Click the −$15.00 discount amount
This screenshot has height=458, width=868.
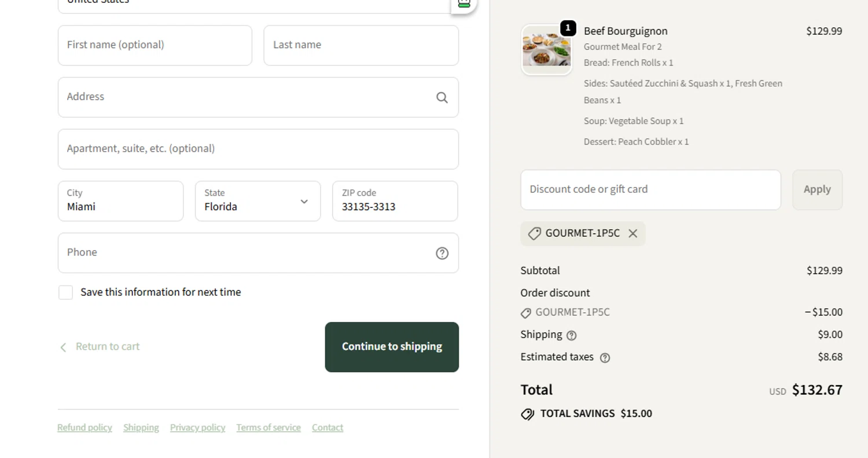pyautogui.click(x=823, y=312)
